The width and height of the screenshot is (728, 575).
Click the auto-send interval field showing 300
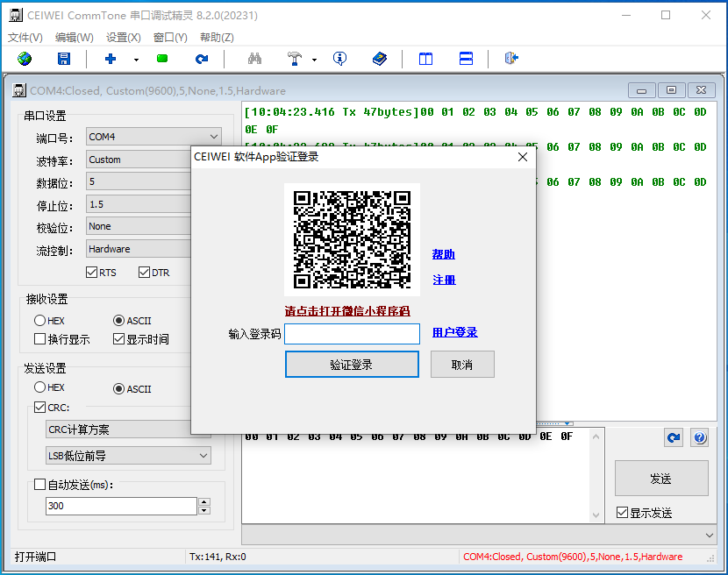[121, 506]
